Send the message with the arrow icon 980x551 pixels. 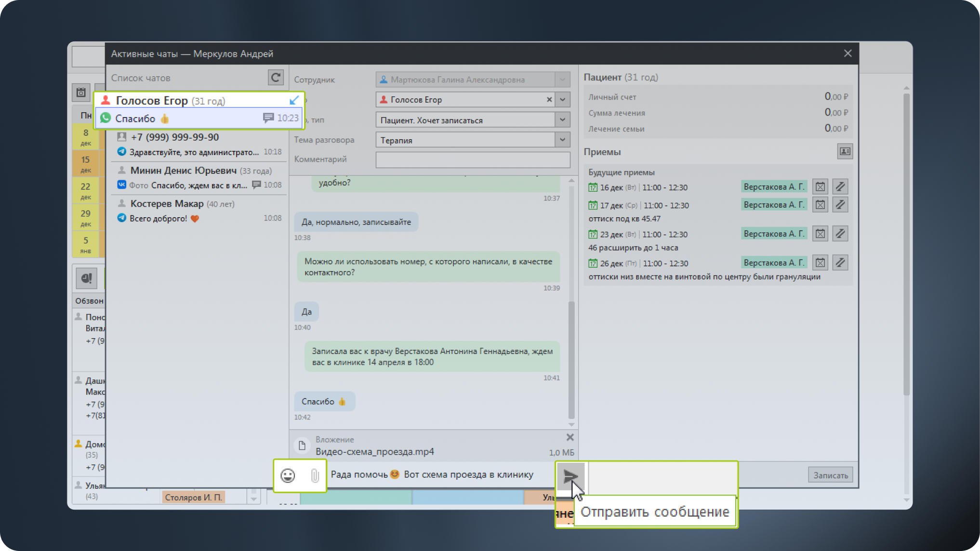point(571,476)
